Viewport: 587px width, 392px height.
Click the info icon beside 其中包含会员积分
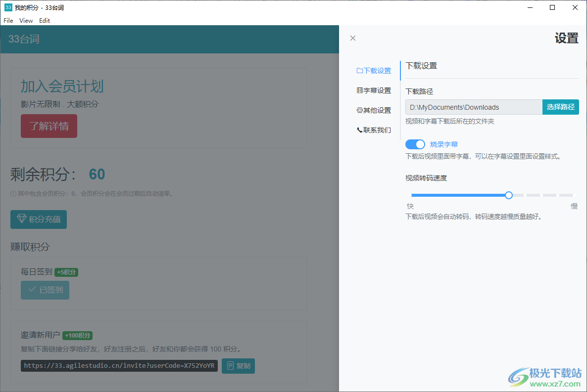pos(13,194)
